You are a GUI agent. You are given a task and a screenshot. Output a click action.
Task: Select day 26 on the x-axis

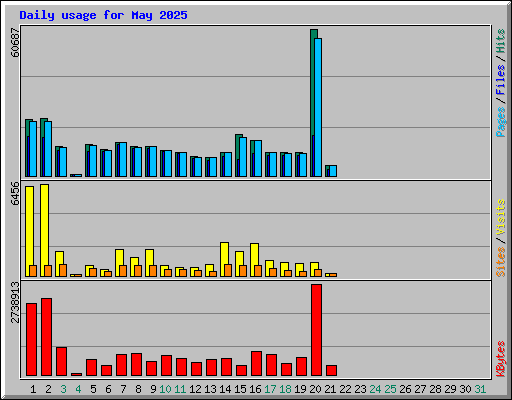pyautogui.click(x=405, y=389)
